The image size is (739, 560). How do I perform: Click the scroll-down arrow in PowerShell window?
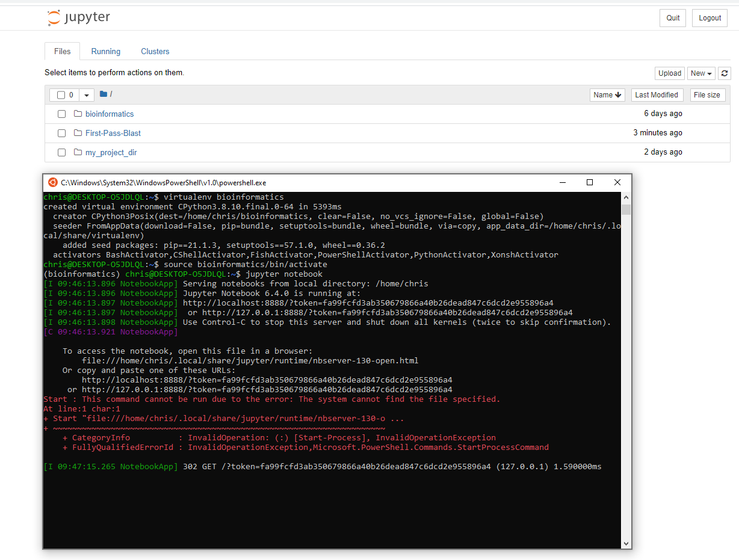(626, 543)
